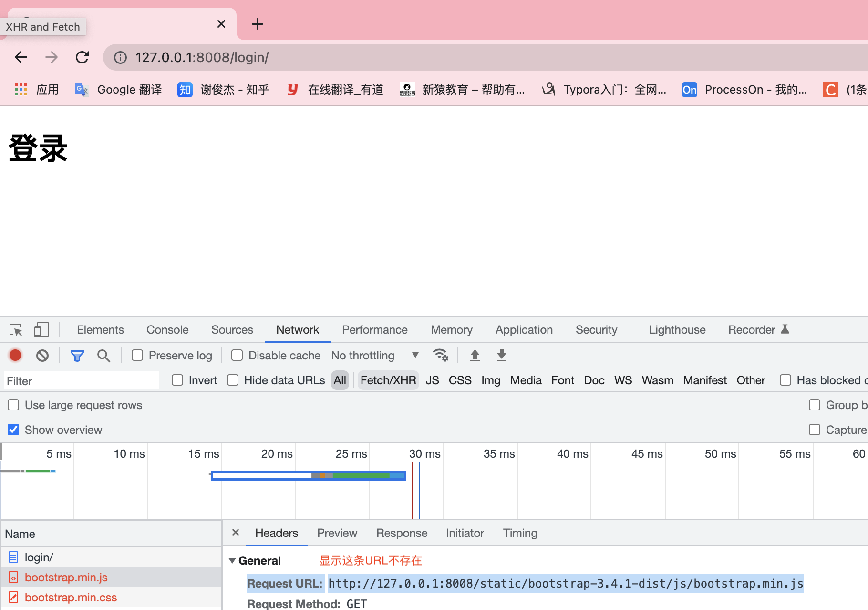Filter requests by WS
The width and height of the screenshot is (868, 610).
click(x=623, y=380)
